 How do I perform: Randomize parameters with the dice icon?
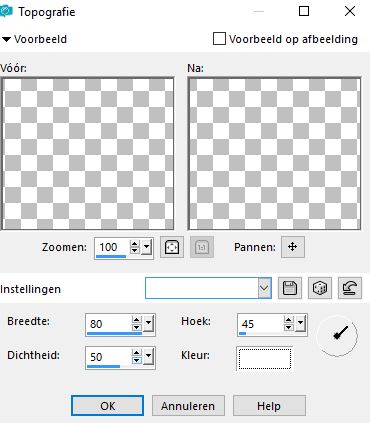click(x=320, y=288)
